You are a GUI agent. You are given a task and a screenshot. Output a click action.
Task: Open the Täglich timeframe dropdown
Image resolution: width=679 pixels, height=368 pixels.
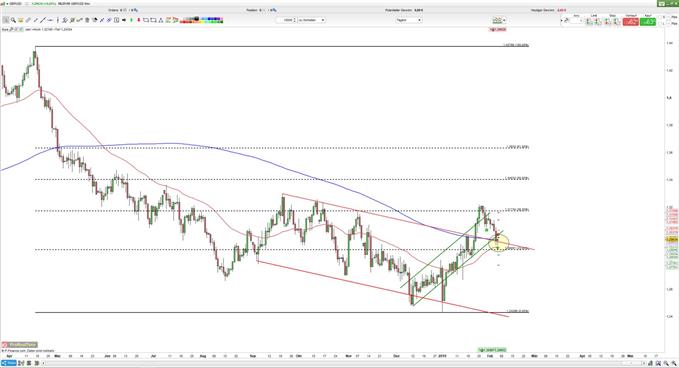(408, 20)
